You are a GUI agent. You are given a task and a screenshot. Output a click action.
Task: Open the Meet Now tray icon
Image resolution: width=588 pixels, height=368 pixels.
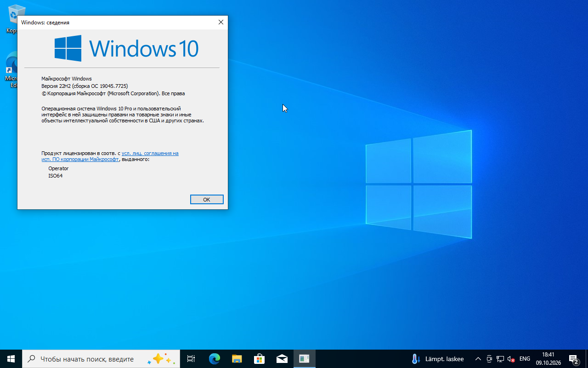(489, 359)
